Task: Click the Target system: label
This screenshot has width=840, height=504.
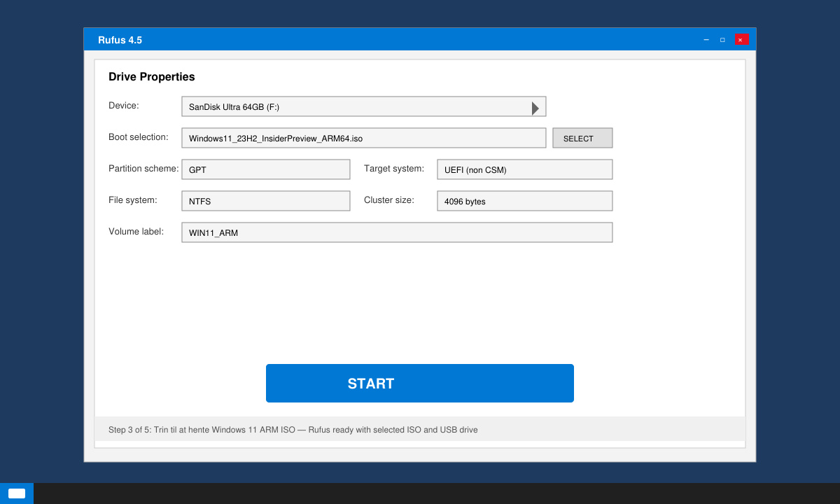Action: pos(394,169)
